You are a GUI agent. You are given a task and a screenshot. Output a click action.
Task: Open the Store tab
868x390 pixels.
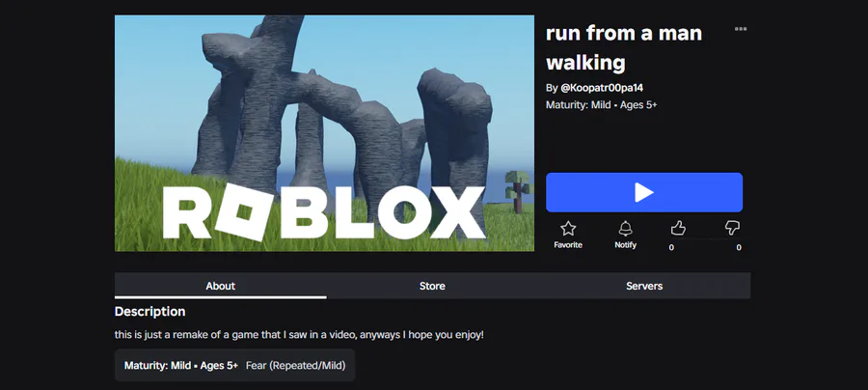point(432,286)
